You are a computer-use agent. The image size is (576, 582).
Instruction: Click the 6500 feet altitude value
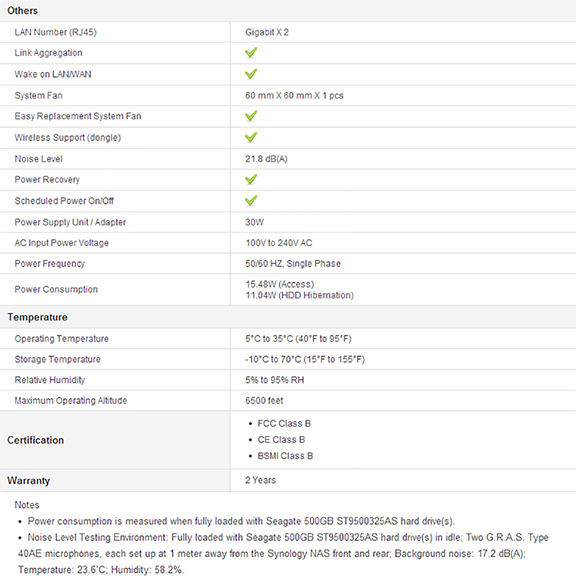[x=264, y=400]
